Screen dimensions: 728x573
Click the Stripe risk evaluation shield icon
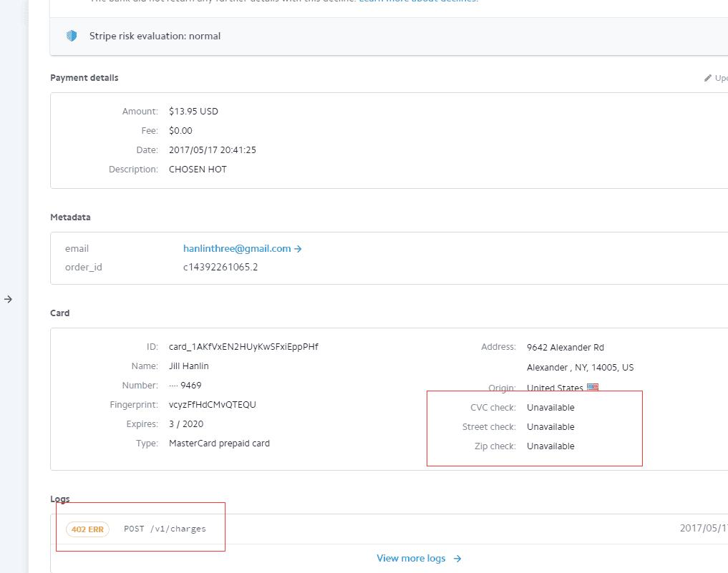[72, 36]
